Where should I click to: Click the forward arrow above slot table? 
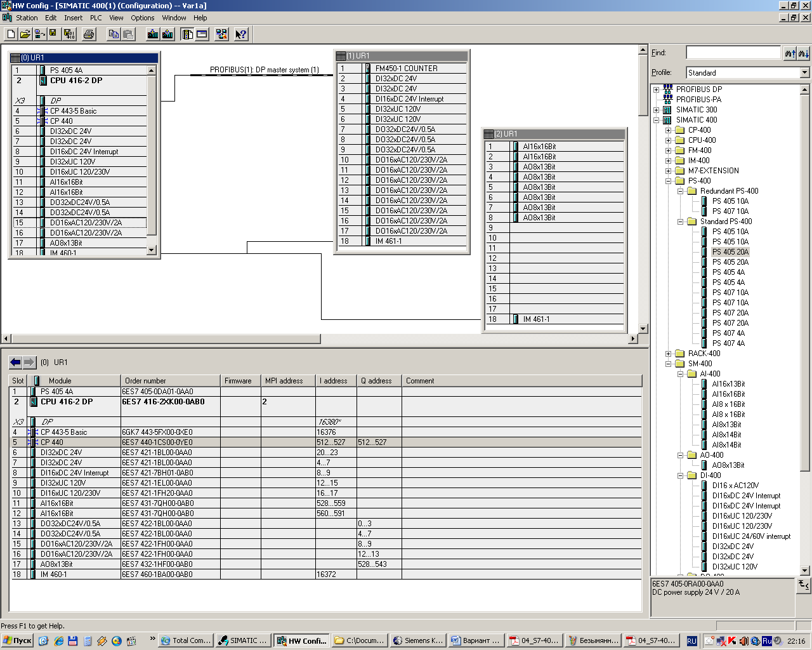29,362
